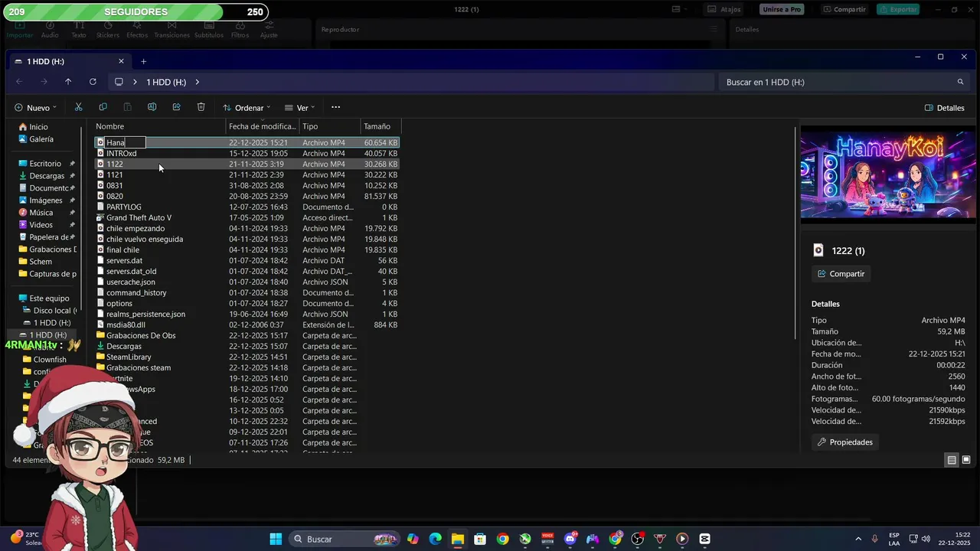Click the Rename icon in Explorer toolbar

[x=152, y=107]
